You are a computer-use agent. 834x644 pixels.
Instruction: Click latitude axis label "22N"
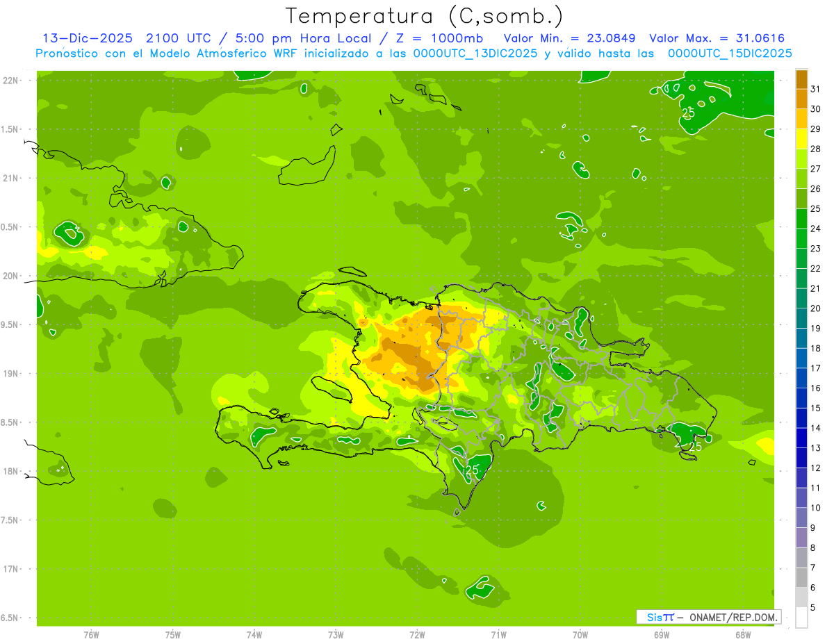(x=10, y=80)
